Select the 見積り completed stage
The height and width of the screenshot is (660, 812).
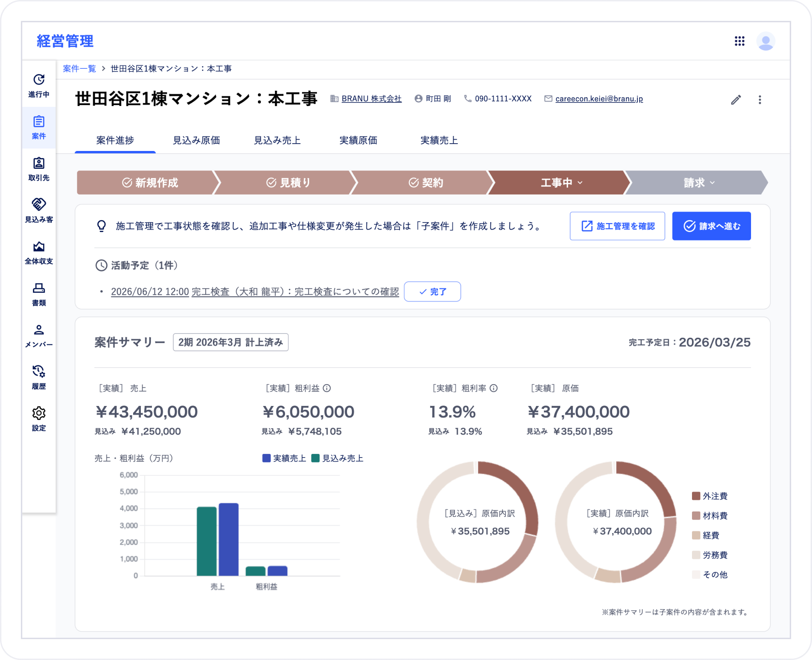pos(288,182)
